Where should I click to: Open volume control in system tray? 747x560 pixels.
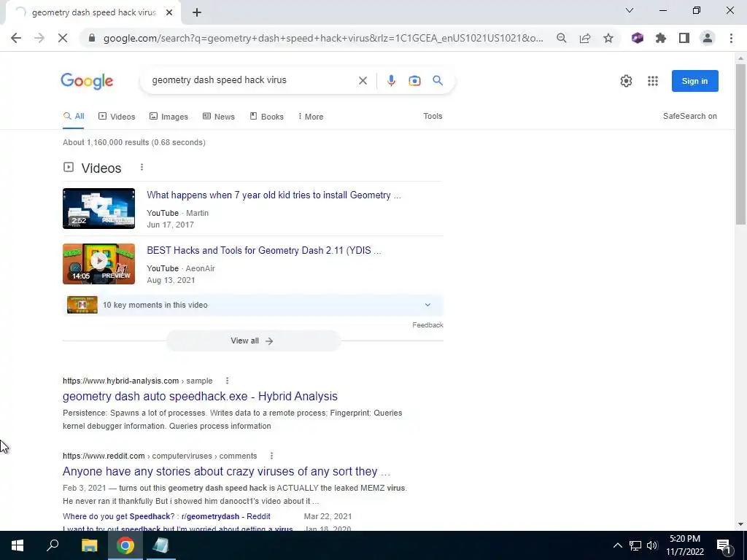coord(652,545)
